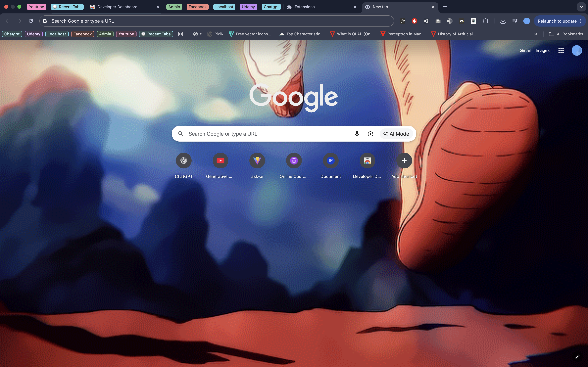Screen dimensions: 588x367
Task: Expand the tab search dropdown arrow
Action: pos(581,7)
